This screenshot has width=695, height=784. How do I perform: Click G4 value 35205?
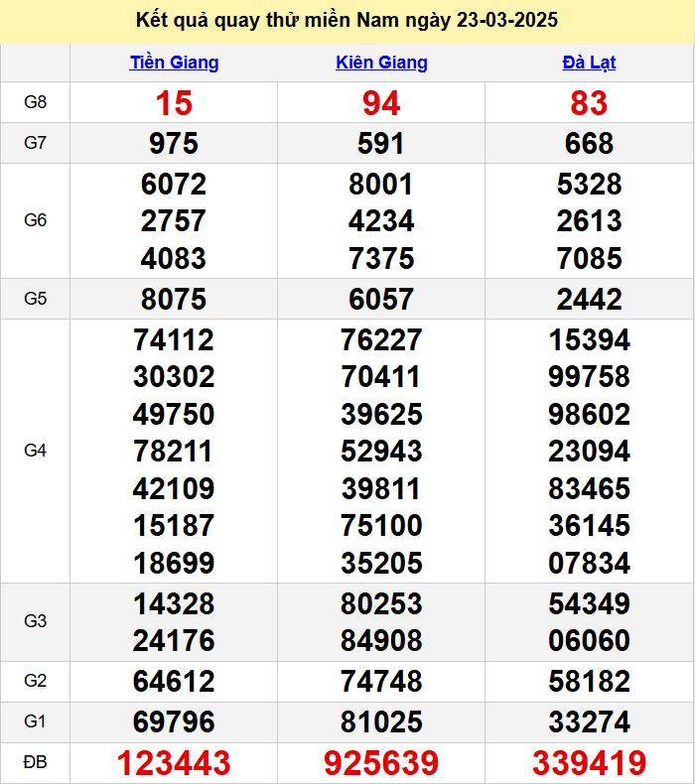382,563
